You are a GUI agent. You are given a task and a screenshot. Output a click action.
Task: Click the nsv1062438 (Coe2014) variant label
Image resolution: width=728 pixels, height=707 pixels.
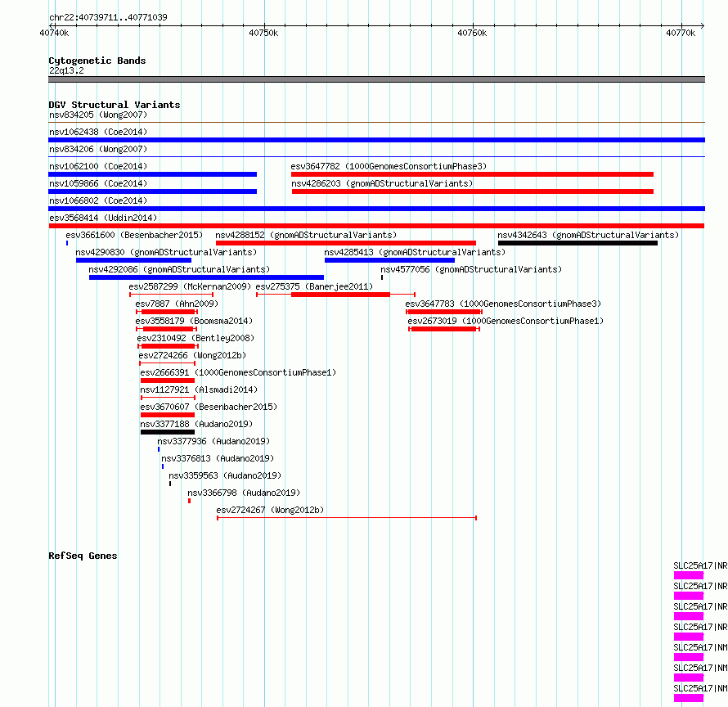tap(98, 132)
